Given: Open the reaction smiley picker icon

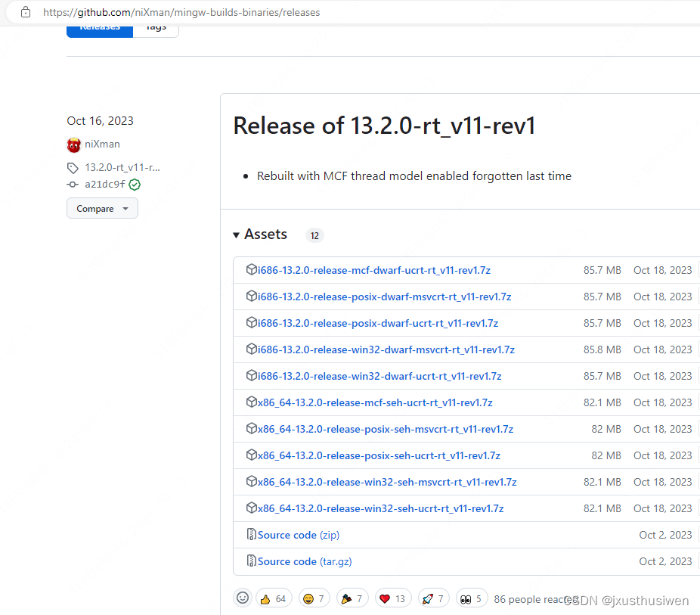Looking at the screenshot, I should pyautogui.click(x=243, y=598).
